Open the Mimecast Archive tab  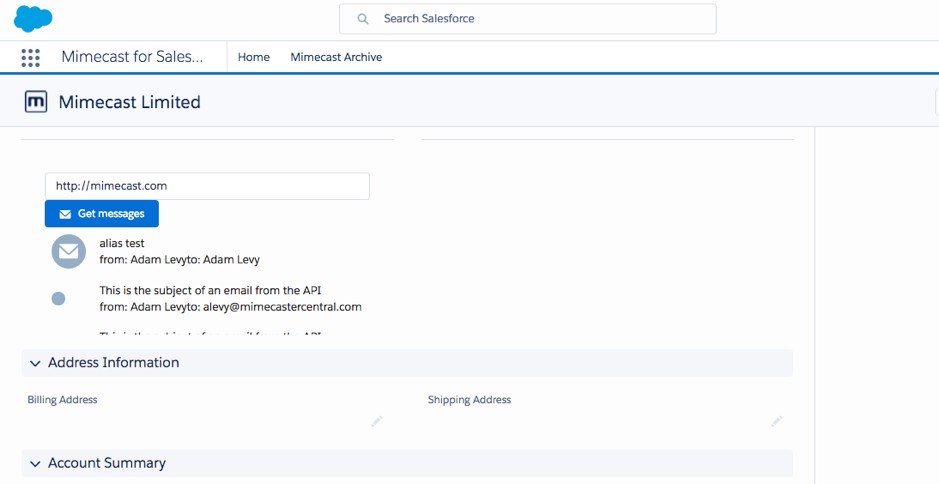click(x=336, y=57)
